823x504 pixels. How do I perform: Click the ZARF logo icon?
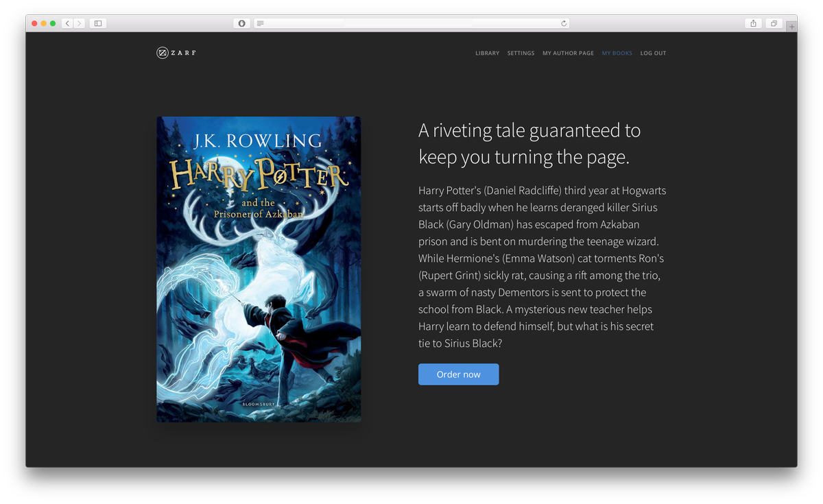[163, 53]
